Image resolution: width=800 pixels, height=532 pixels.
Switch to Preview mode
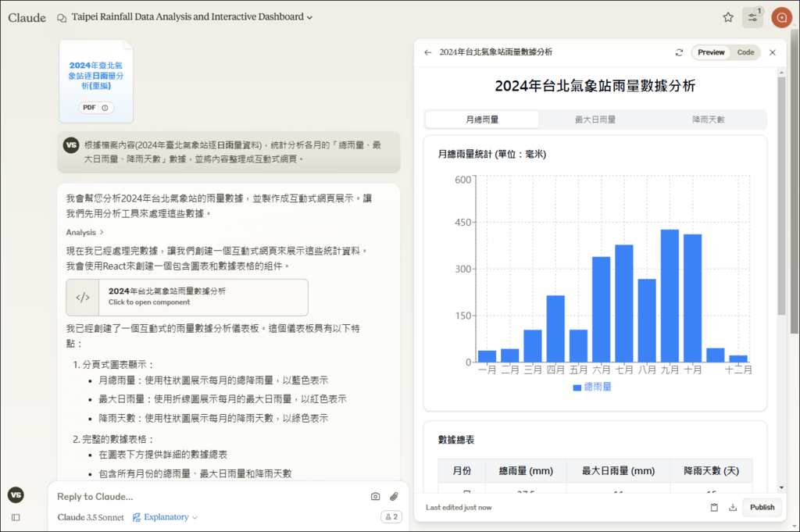(711, 52)
